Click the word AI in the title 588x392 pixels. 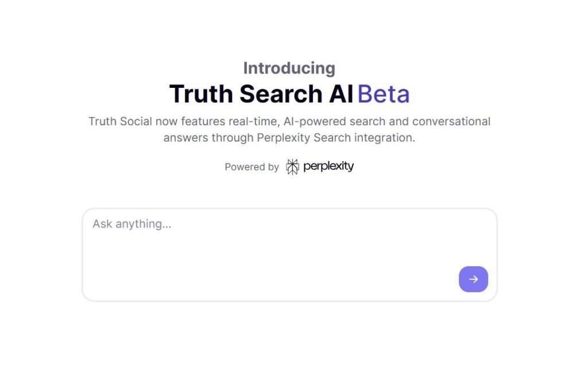(x=341, y=94)
